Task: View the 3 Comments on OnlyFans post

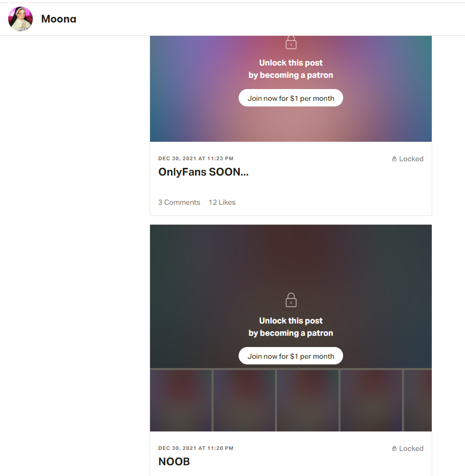Action: [179, 202]
